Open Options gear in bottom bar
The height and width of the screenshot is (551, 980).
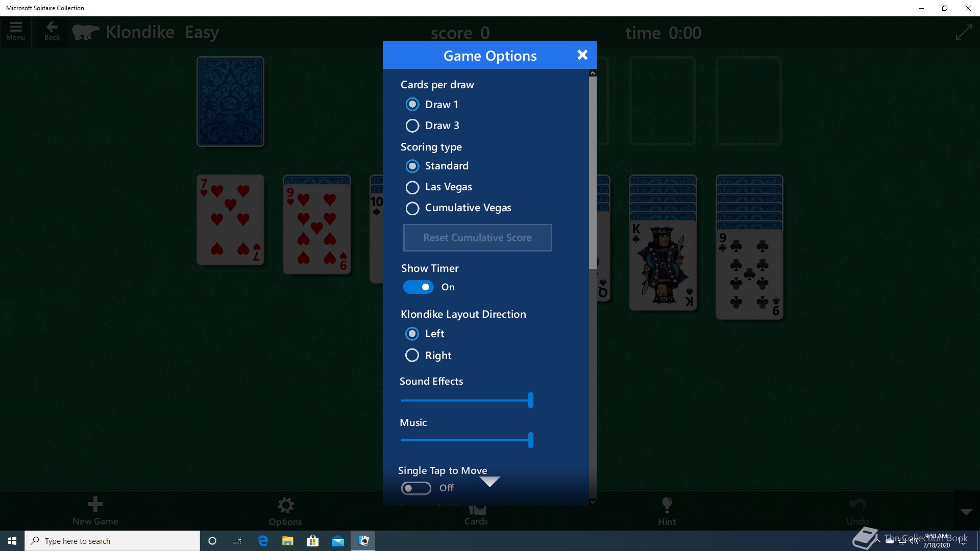(x=285, y=511)
